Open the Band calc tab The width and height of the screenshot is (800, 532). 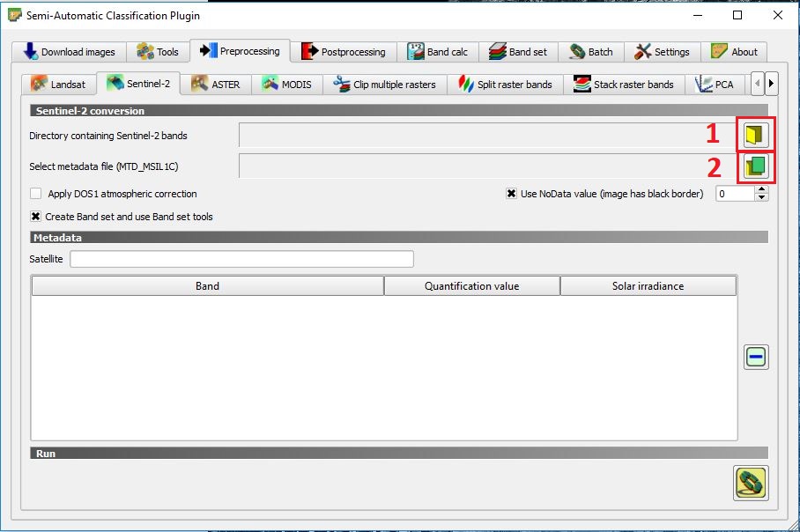(x=438, y=52)
